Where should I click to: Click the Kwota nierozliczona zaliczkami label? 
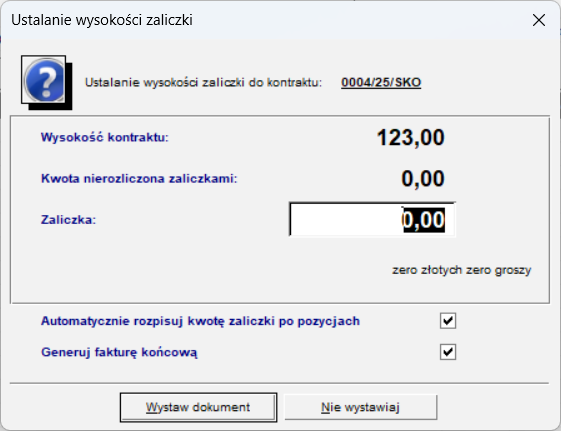pos(139,178)
